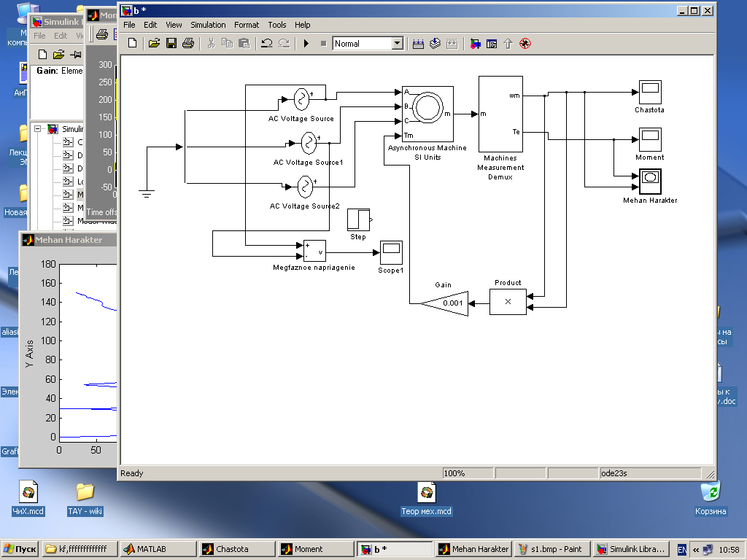Click the Update diagram toolbar icon
This screenshot has width=747, height=560.
tap(452, 44)
